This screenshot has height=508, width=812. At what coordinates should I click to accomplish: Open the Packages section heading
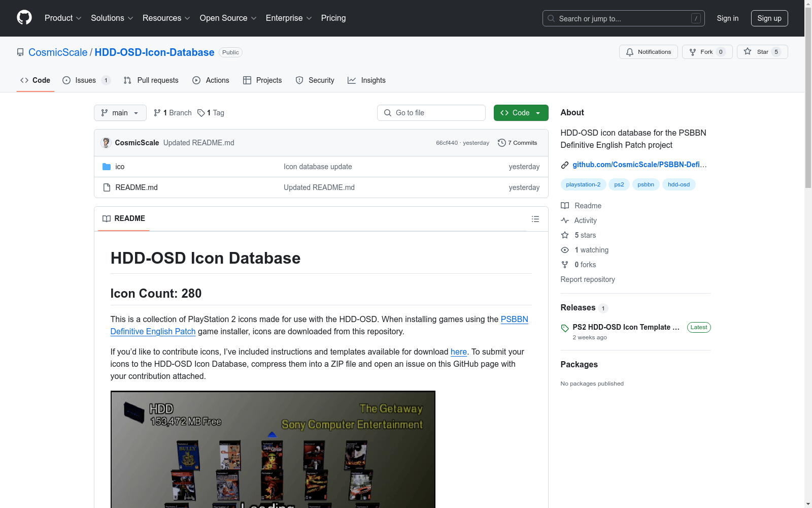(x=579, y=365)
